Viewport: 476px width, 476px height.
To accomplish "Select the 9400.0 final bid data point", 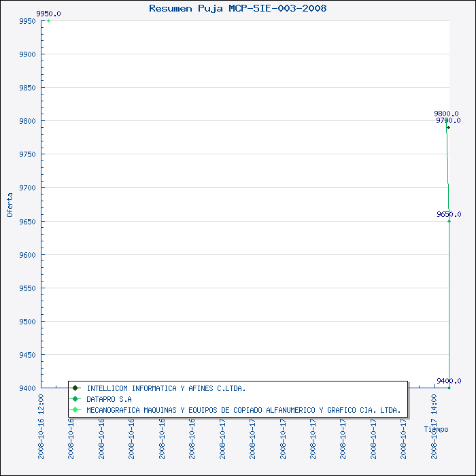I will click(449, 388).
